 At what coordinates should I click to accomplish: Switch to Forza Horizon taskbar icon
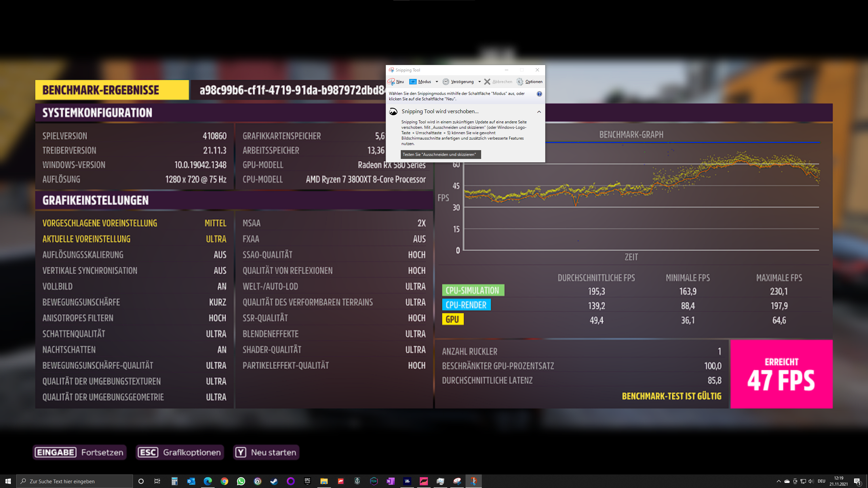tap(424, 481)
